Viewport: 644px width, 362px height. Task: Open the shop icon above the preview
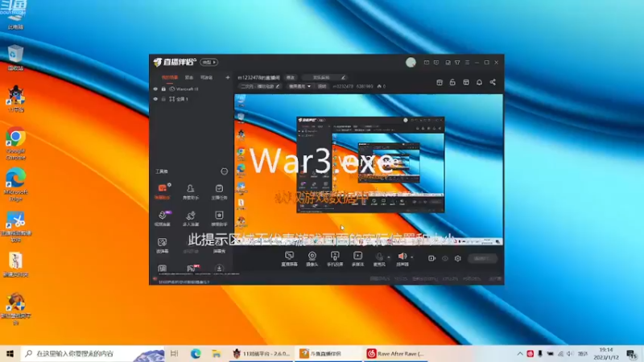[440, 83]
